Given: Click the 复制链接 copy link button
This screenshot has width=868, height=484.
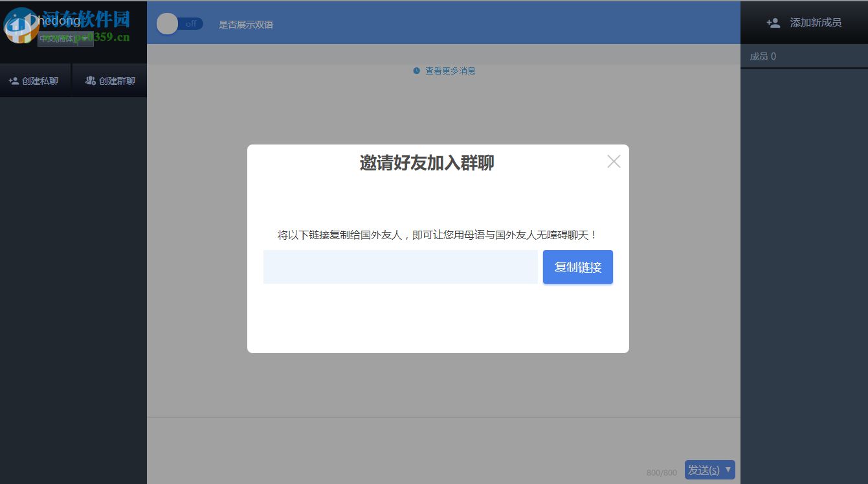Looking at the screenshot, I should point(577,266).
